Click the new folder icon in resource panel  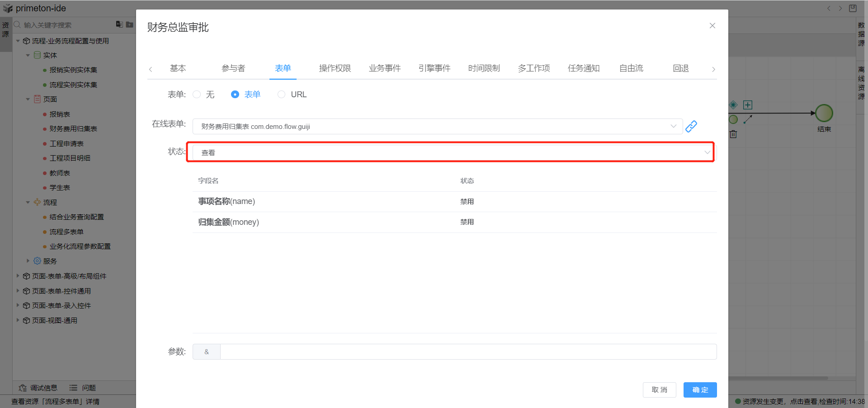pos(130,24)
